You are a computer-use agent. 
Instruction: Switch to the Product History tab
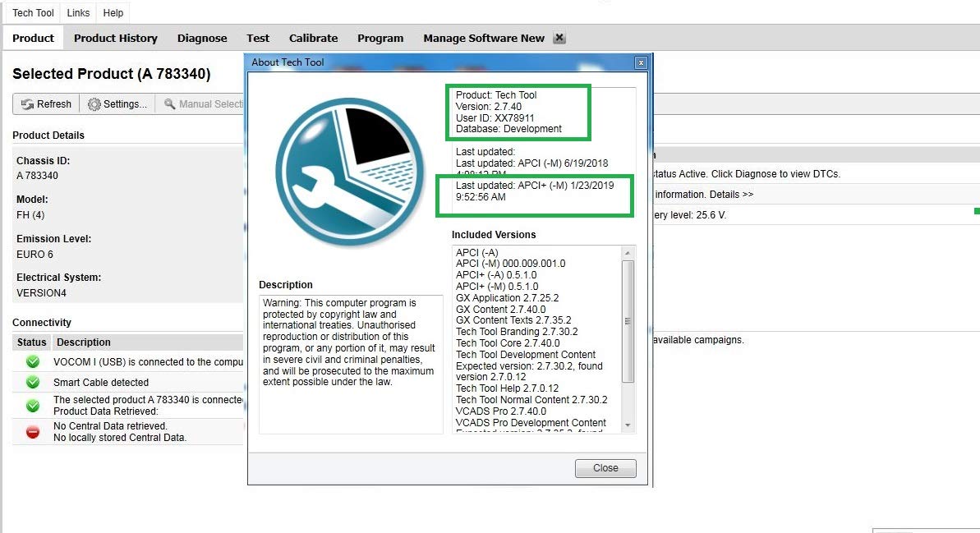tap(115, 38)
